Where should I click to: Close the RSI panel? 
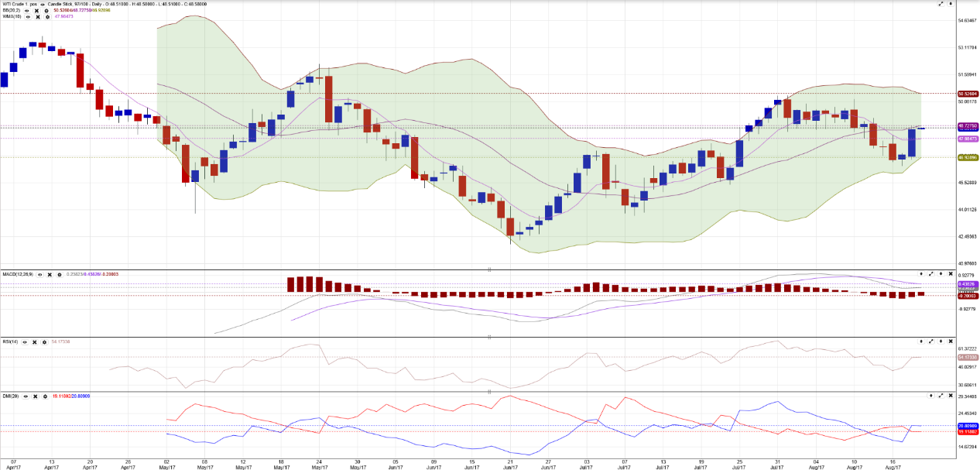(951, 341)
